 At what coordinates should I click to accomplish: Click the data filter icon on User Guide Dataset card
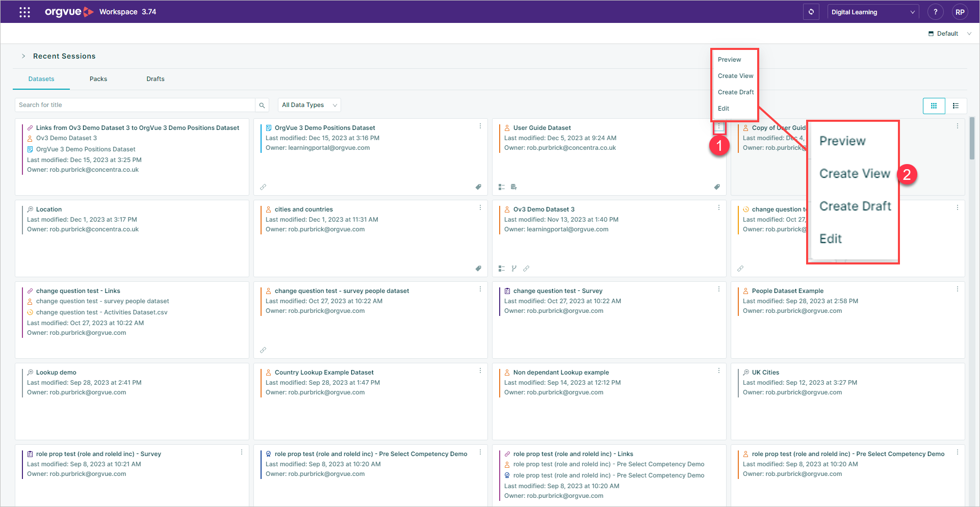(x=514, y=187)
